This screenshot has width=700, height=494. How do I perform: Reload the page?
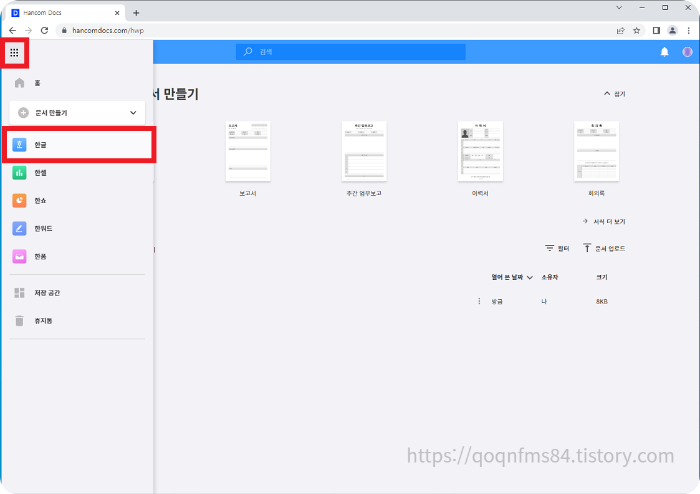click(44, 30)
